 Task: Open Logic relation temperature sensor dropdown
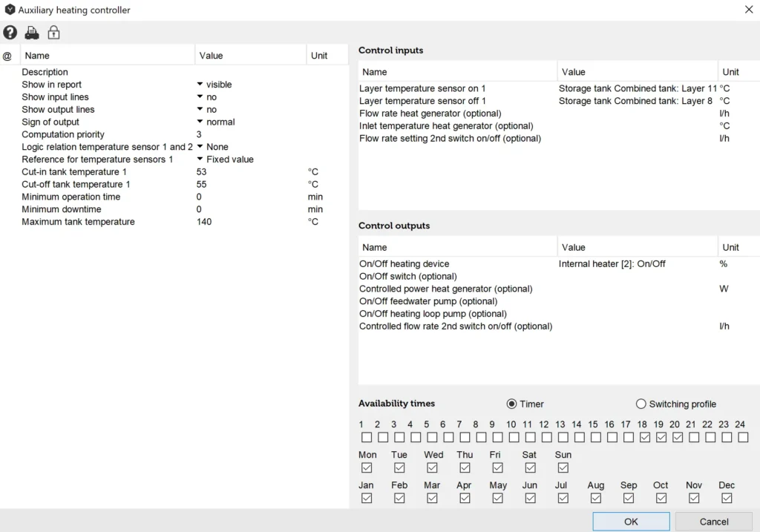coord(200,147)
